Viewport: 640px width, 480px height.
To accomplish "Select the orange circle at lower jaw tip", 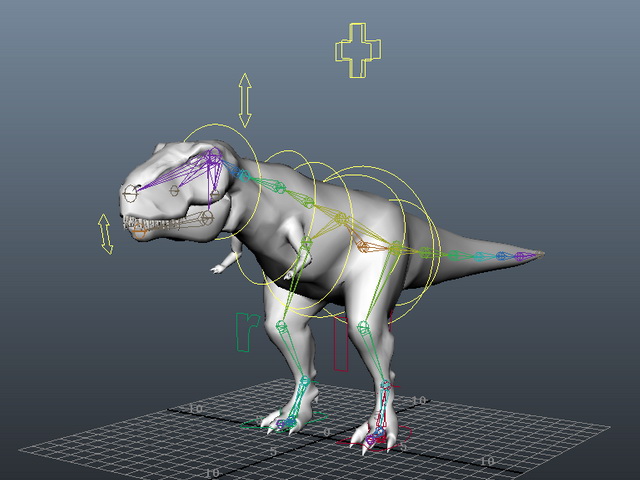I will (140, 233).
